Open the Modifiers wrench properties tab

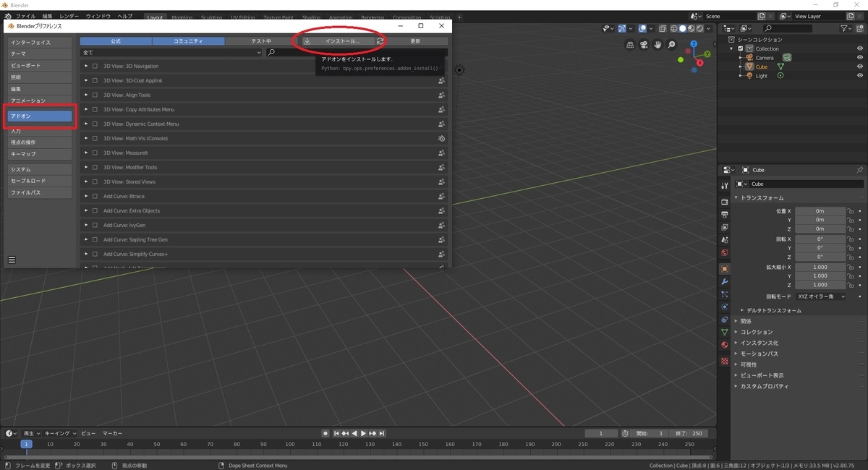(x=724, y=281)
